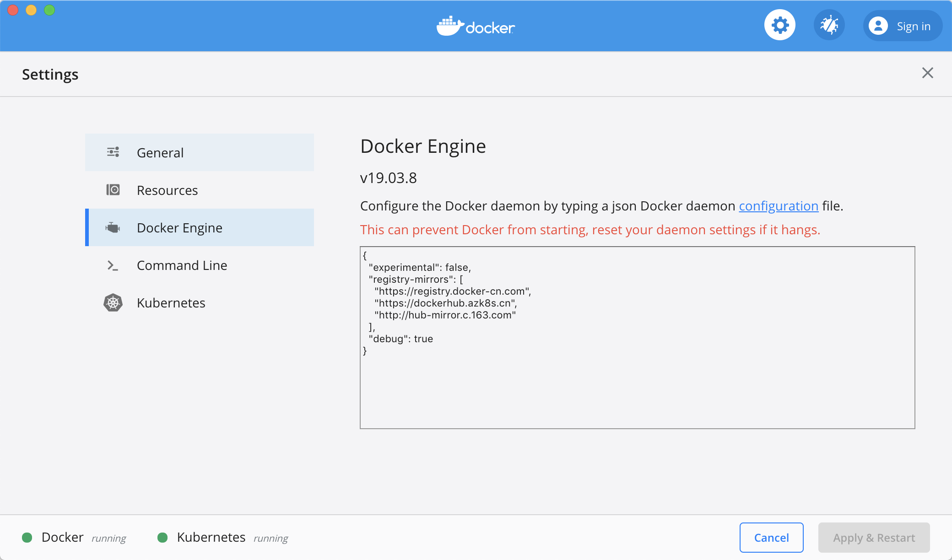Screen dimensions: 952x560
Task: Click the "experimental": false line
Action: [420, 267]
